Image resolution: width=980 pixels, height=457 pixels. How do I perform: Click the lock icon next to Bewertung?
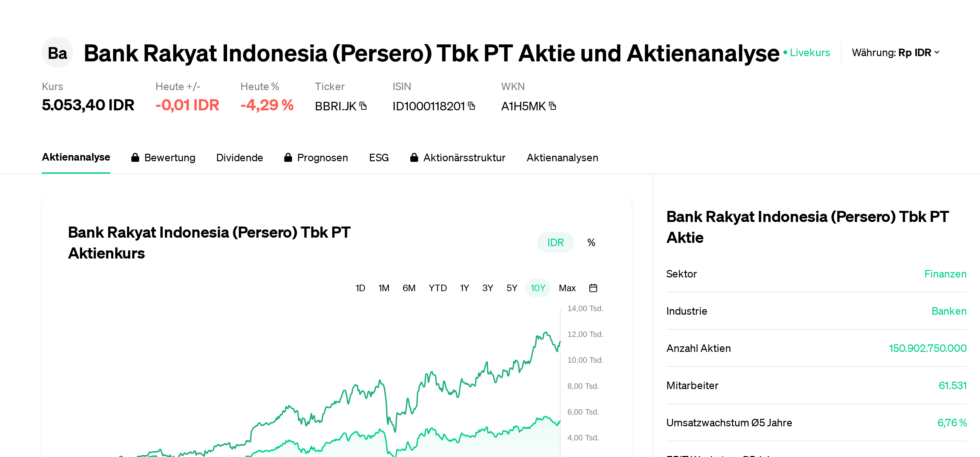(x=135, y=157)
